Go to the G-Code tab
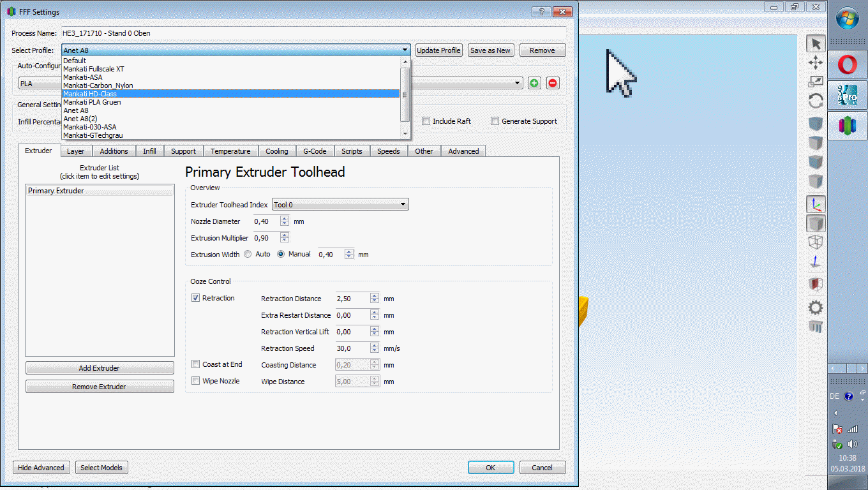Image resolution: width=868 pixels, height=490 pixels. coord(315,151)
